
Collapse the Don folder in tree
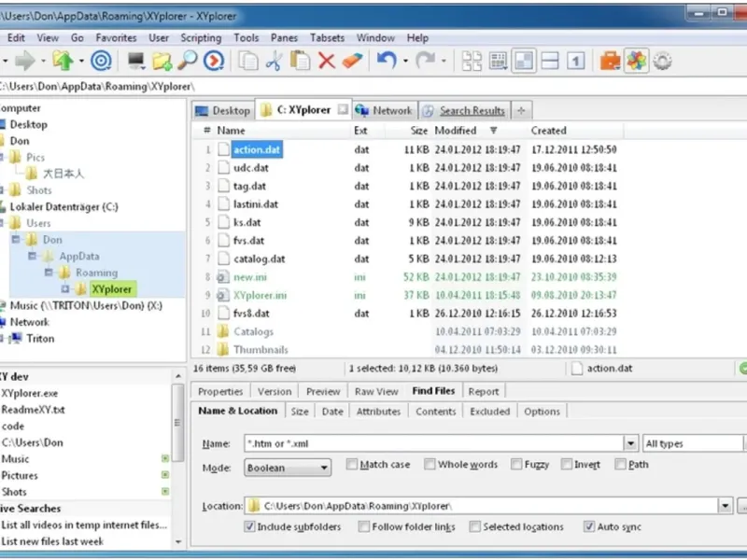click(16, 240)
